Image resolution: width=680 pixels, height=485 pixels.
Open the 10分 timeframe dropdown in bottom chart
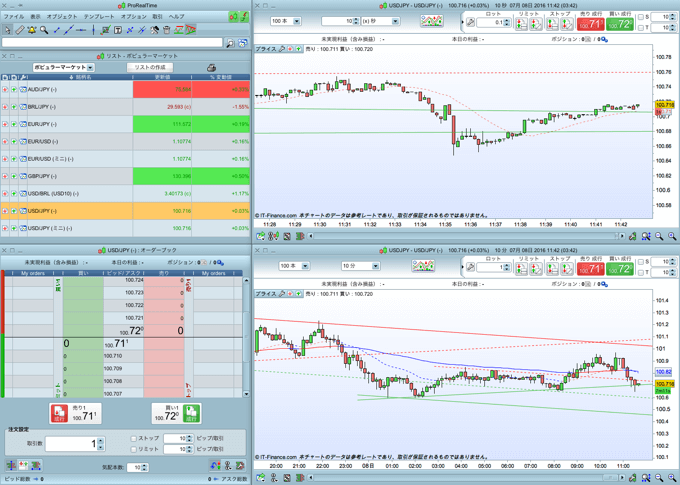click(x=360, y=266)
